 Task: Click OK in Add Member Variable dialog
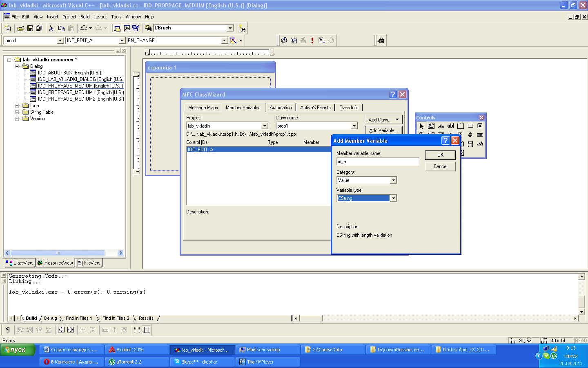click(440, 155)
